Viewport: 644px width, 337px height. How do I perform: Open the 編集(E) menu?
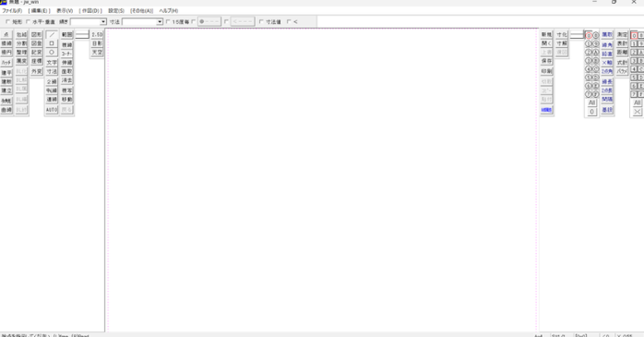click(40, 11)
